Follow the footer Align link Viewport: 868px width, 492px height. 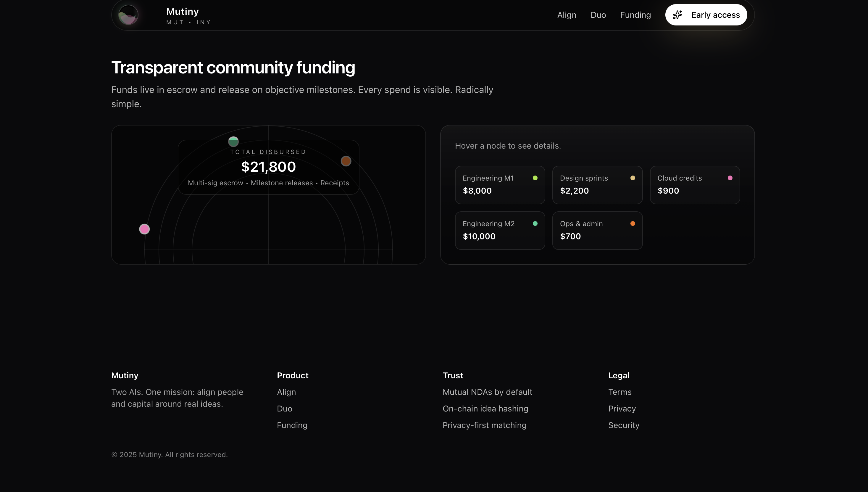(286, 392)
